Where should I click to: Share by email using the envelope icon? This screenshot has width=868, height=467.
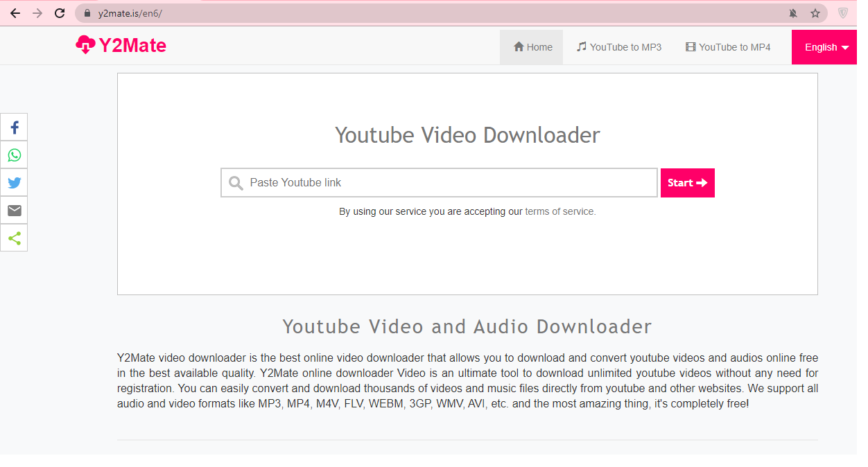click(x=15, y=211)
